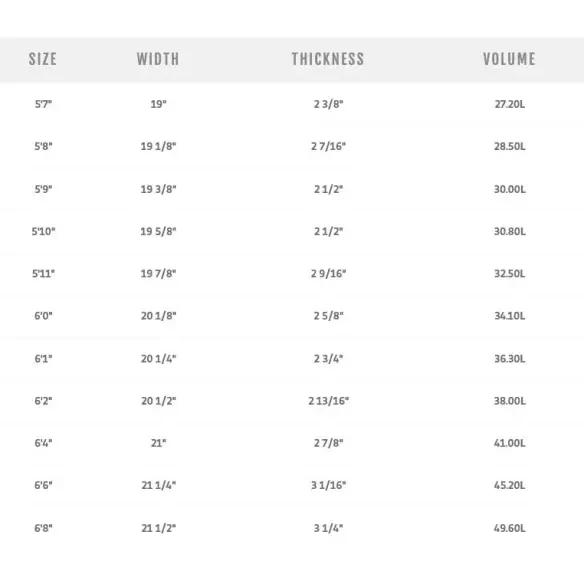Click the 19 3/8" width value

[158, 189]
